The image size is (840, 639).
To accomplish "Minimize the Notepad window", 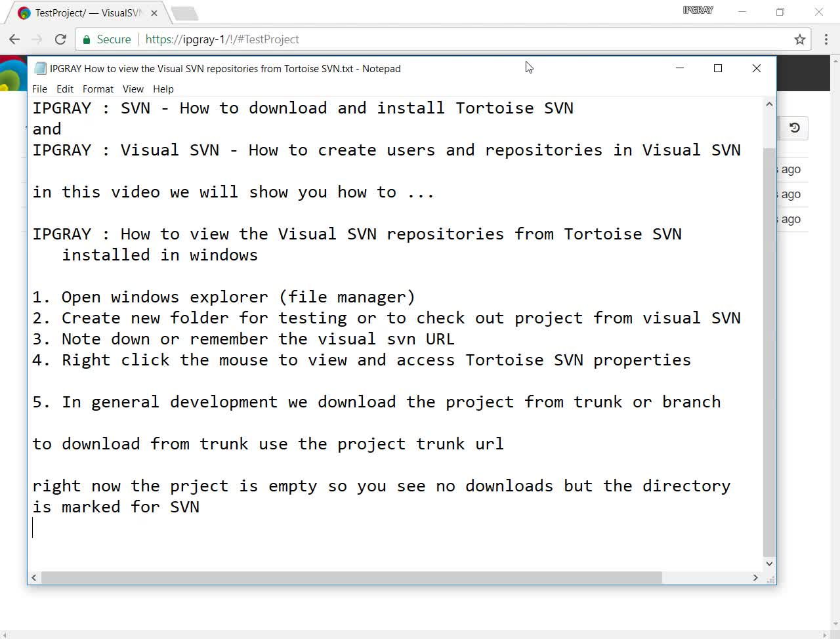I will (680, 68).
